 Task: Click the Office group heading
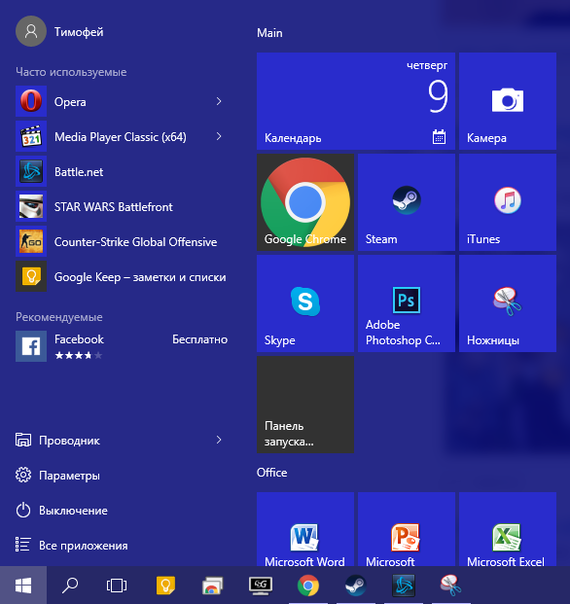pos(272,473)
